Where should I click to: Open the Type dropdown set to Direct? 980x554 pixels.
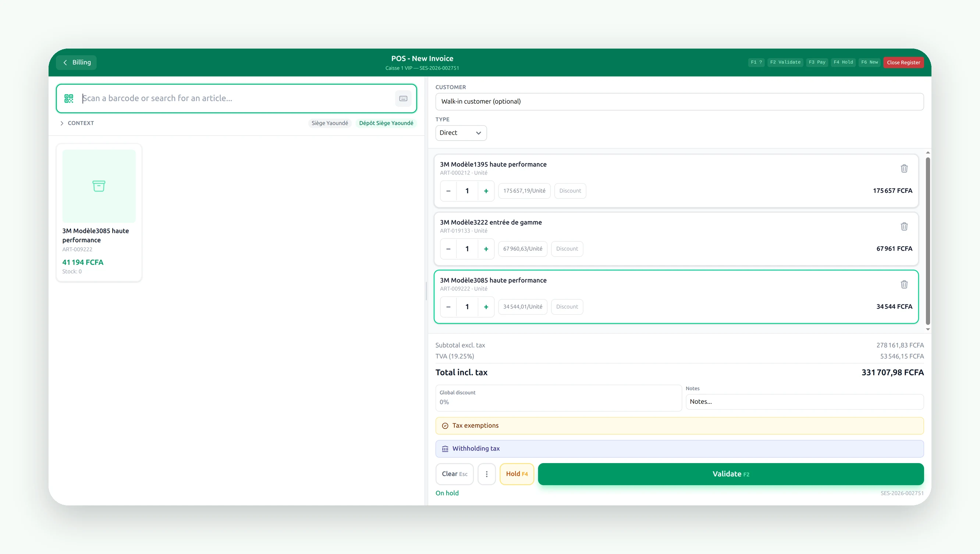click(x=461, y=133)
